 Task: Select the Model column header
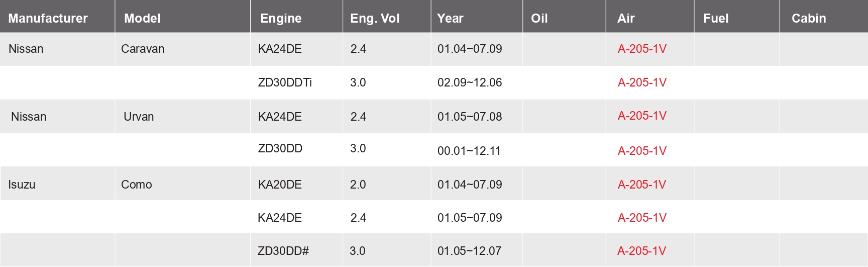(x=142, y=18)
